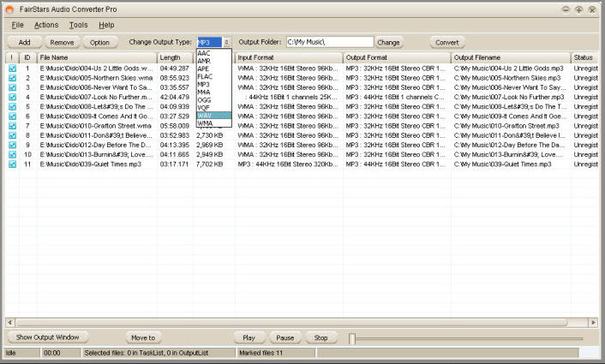Uncheck file ID 10 Burnin' Love

12,154
